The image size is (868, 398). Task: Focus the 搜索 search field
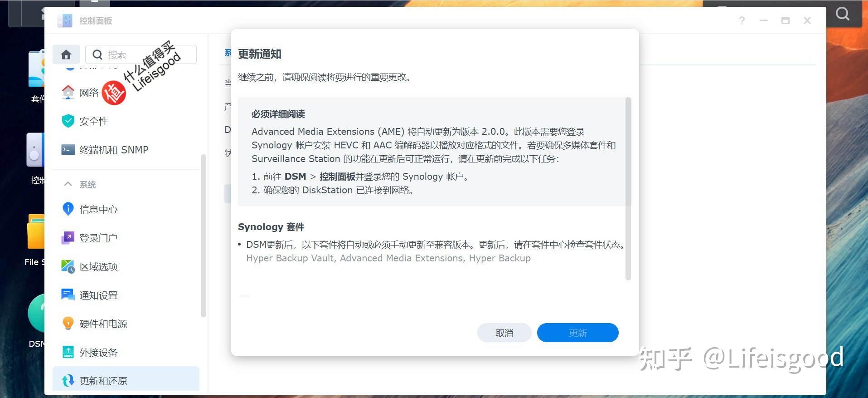tap(141, 54)
